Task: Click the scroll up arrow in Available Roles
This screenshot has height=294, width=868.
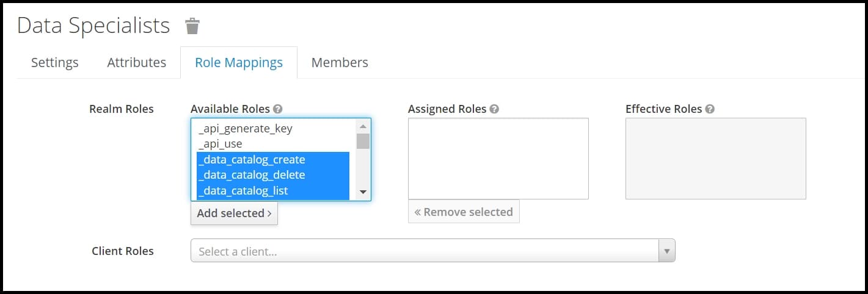Action: click(x=363, y=126)
